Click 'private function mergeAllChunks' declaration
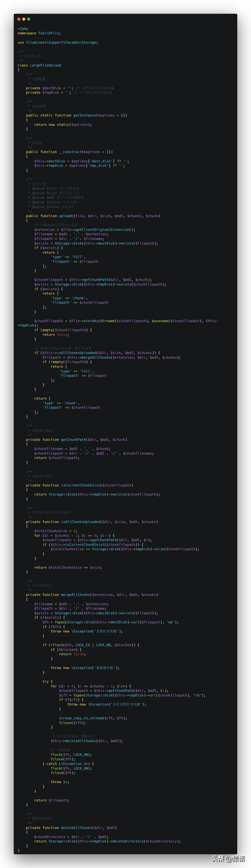Image resolution: width=251 pixels, height=868 pixels. [x=92, y=595]
